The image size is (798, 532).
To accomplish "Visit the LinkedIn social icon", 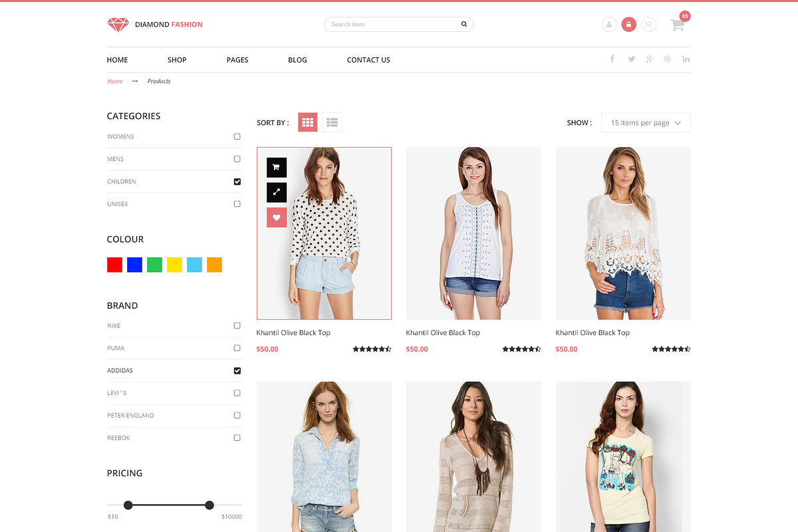I will [686, 59].
